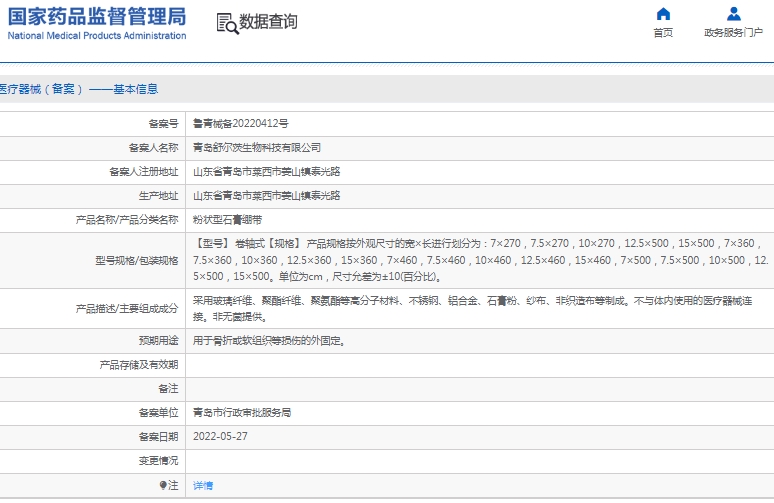Click the 备注 label
774x503 pixels.
point(168,389)
